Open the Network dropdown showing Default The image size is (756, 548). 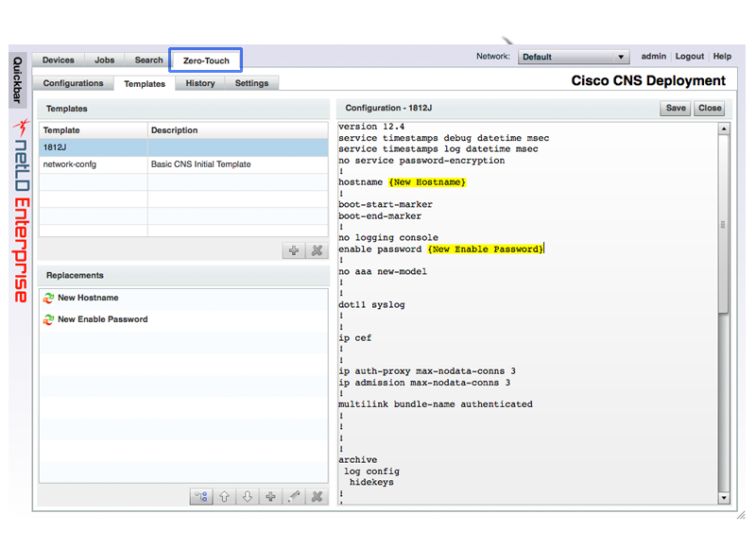pyautogui.click(x=574, y=57)
